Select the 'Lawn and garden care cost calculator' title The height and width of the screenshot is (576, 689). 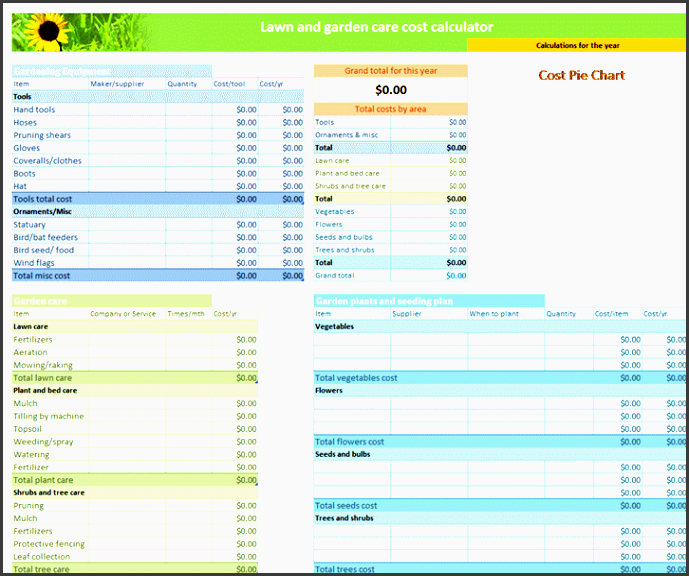click(x=376, y=28)
